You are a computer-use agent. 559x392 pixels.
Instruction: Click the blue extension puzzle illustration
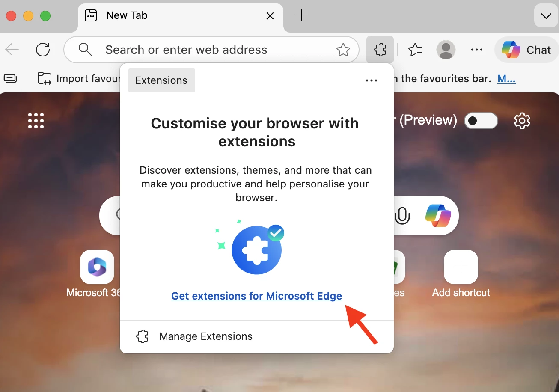tap(257, 250)
